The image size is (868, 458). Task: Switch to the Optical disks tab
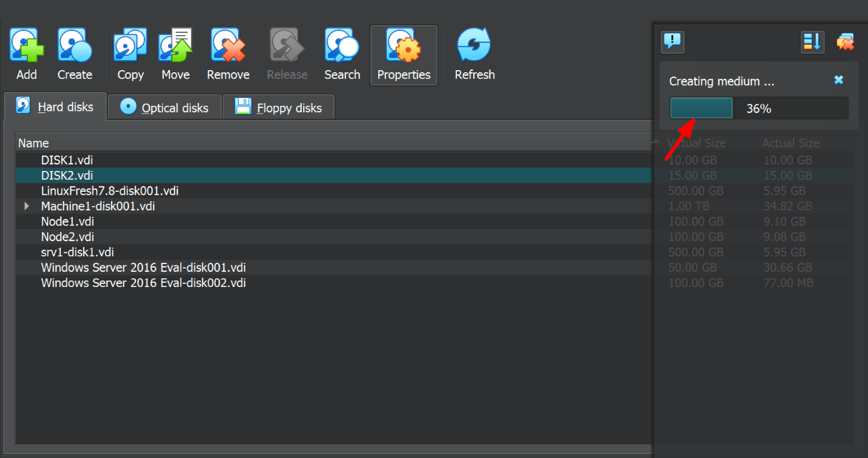pyautogui.click(x=164, y=107)
